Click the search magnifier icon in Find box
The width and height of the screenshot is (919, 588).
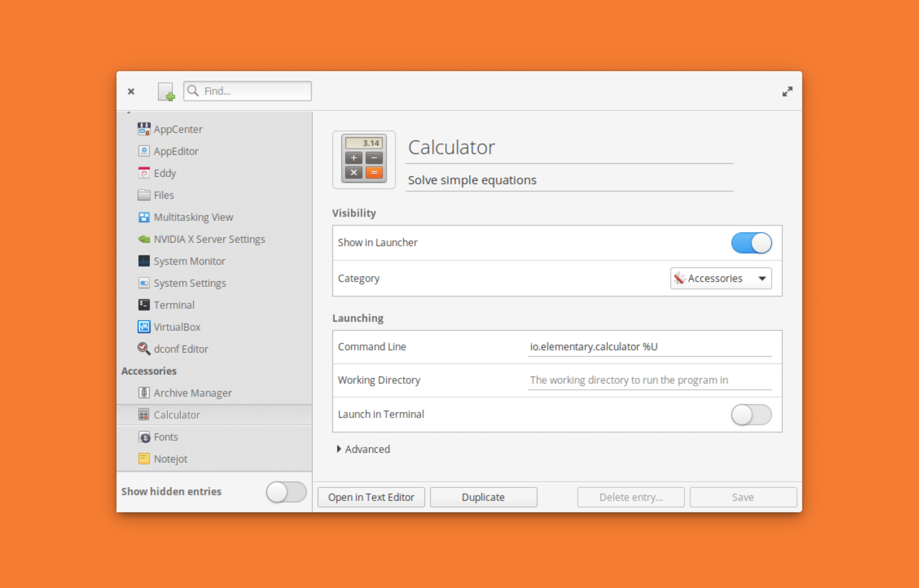(193, 91)
